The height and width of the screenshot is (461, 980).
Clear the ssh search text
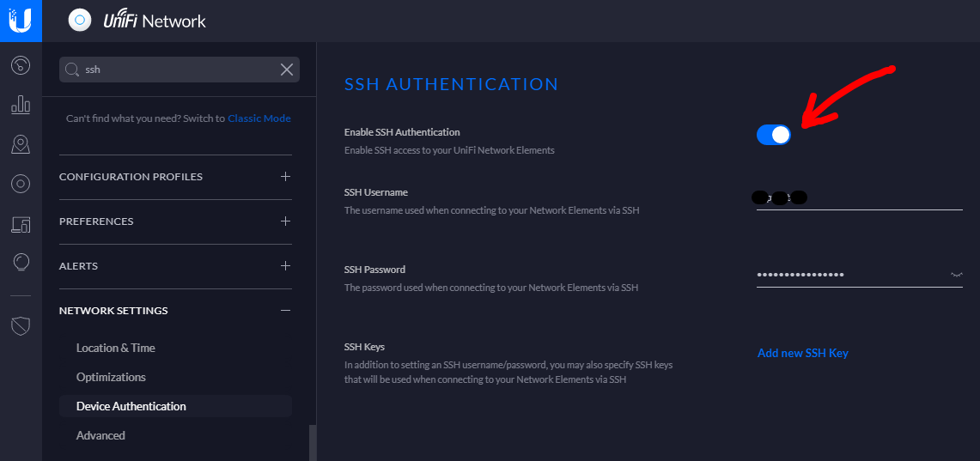[x=287, y=70]
